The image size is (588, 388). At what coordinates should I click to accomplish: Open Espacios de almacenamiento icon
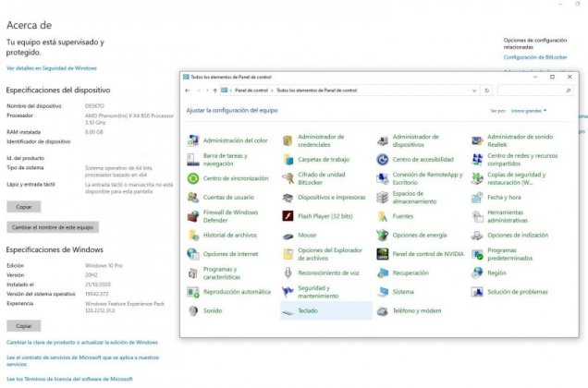click(383, 197)
